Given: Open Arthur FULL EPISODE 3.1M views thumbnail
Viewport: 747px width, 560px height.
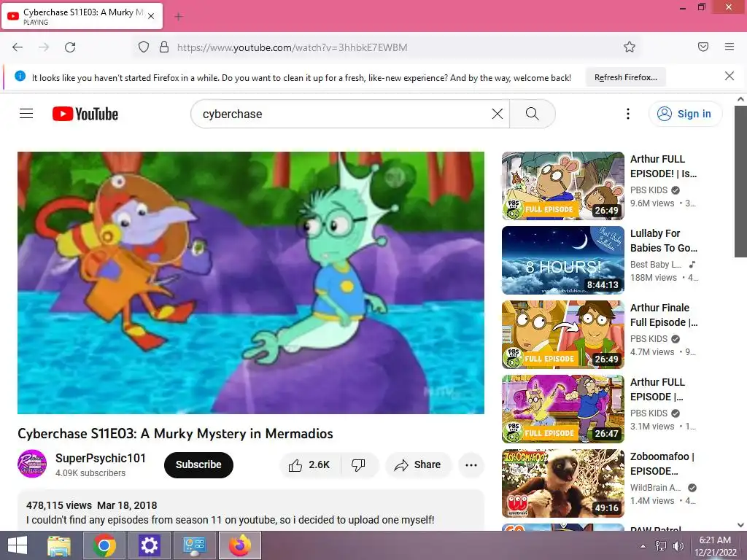Looking at the screenshot, I should click(562, 409).
